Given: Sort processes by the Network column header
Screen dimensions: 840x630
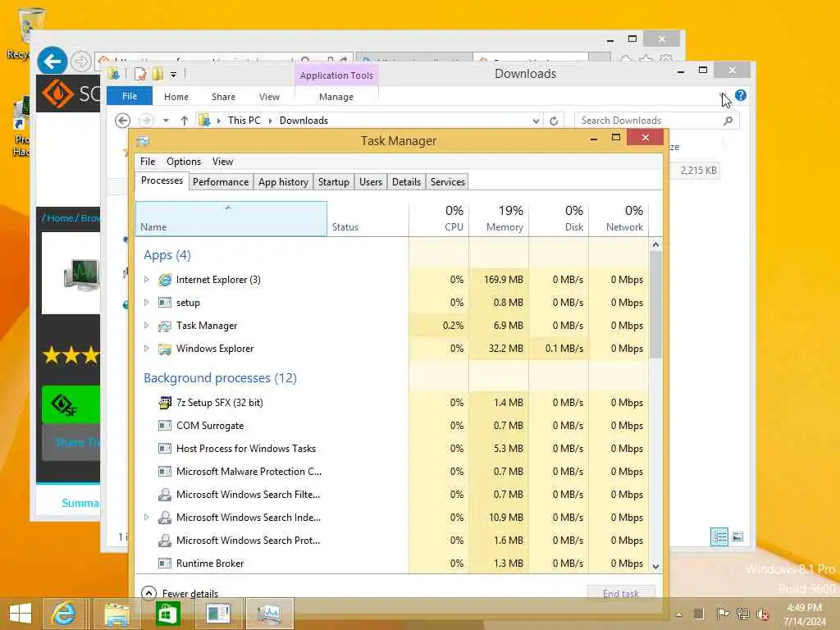Looking at the screenshot, I should pyautogui.click(x=619, y=218).
